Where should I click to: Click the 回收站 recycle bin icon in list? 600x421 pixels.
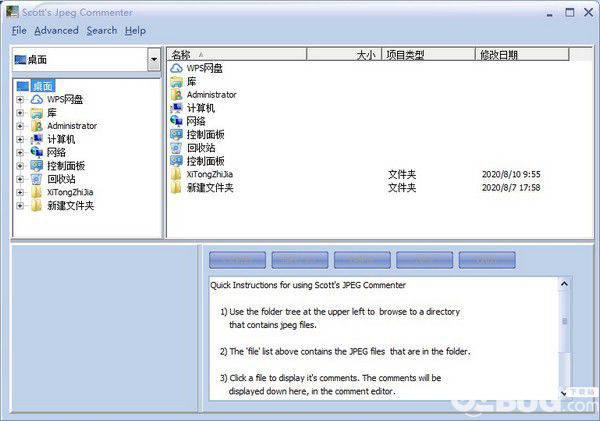pos(176,148)
